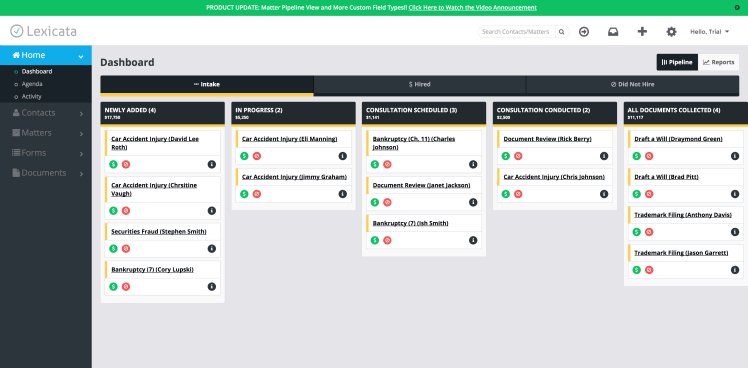Open Trademark Filing (Anthony Davis) matter

click(x=683, y=215)
